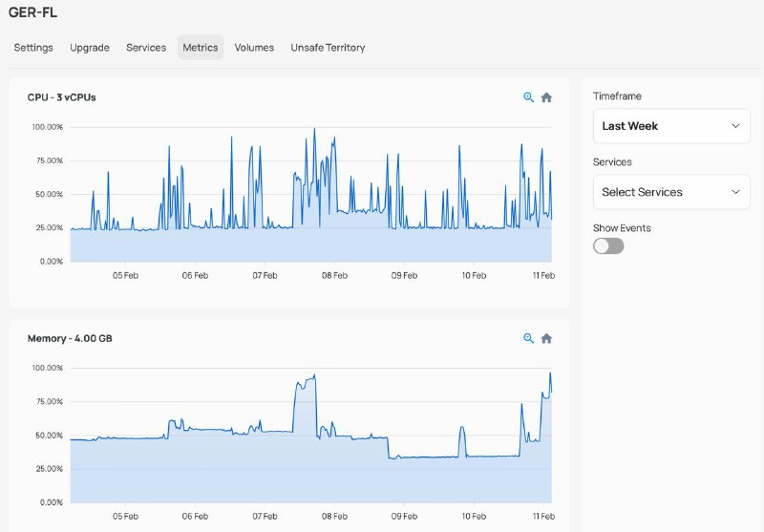764x532 pixels.
Task: Click the CPU chart peak near 08 Feb
Action: [x=314, y=131]
